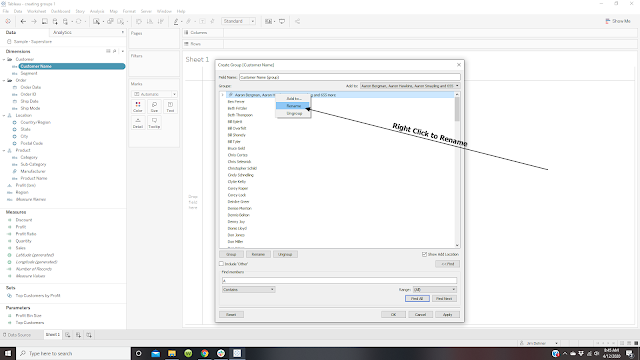640x360 pixels.
Task: Click the Add Data Source toolbar icon
Action: click(x=55, y=21)
